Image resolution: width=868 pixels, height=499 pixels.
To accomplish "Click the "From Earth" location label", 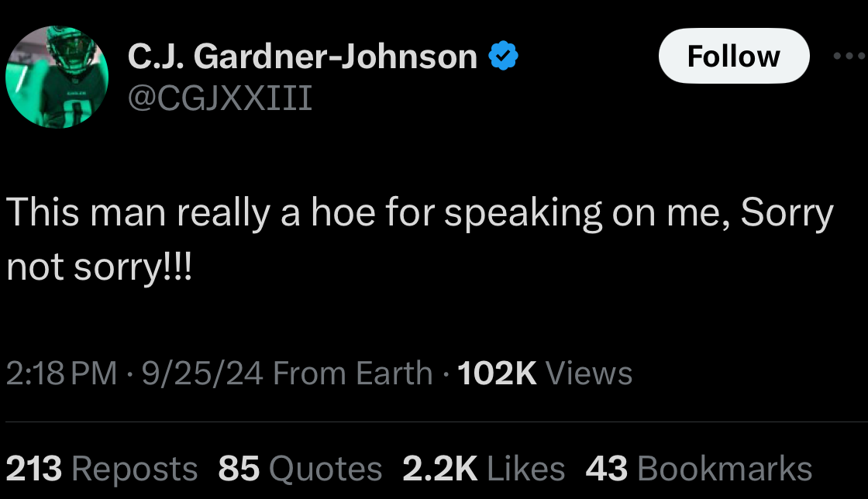I will coord(353,373).
